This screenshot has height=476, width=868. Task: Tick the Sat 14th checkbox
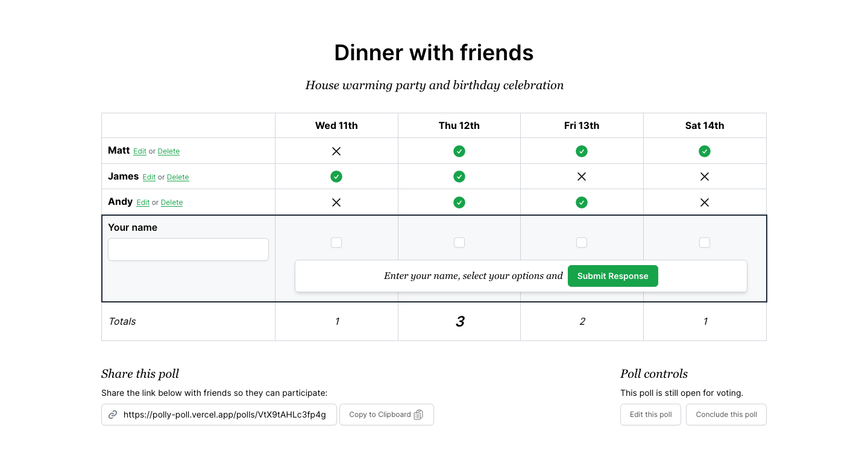tap(705, 242)
